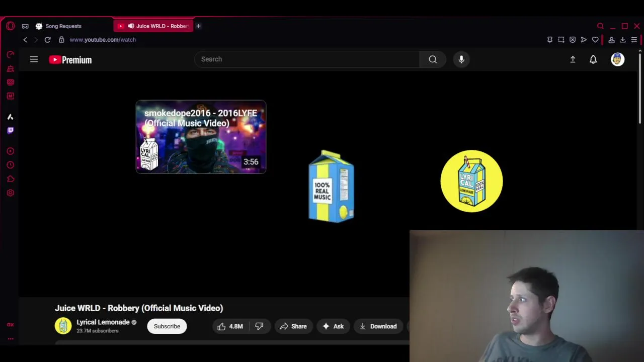Open YouTube account avatar menu

tap(617, 59)
